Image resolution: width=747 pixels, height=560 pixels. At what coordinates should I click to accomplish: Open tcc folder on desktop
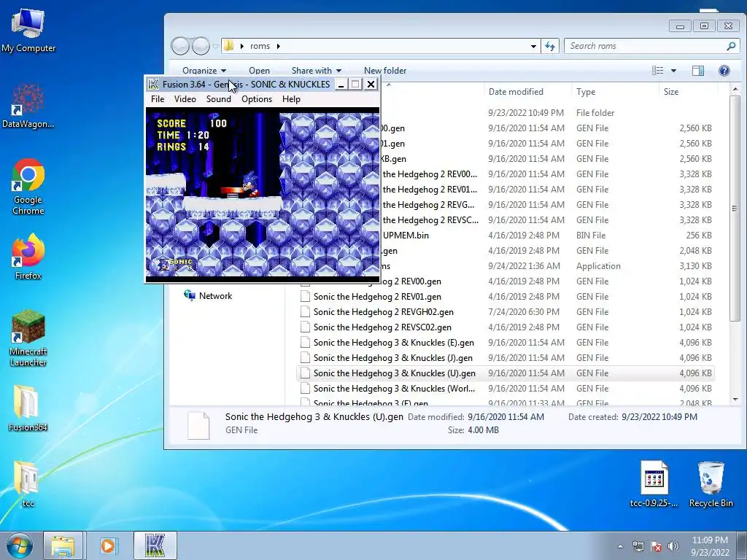pos(28,484)
